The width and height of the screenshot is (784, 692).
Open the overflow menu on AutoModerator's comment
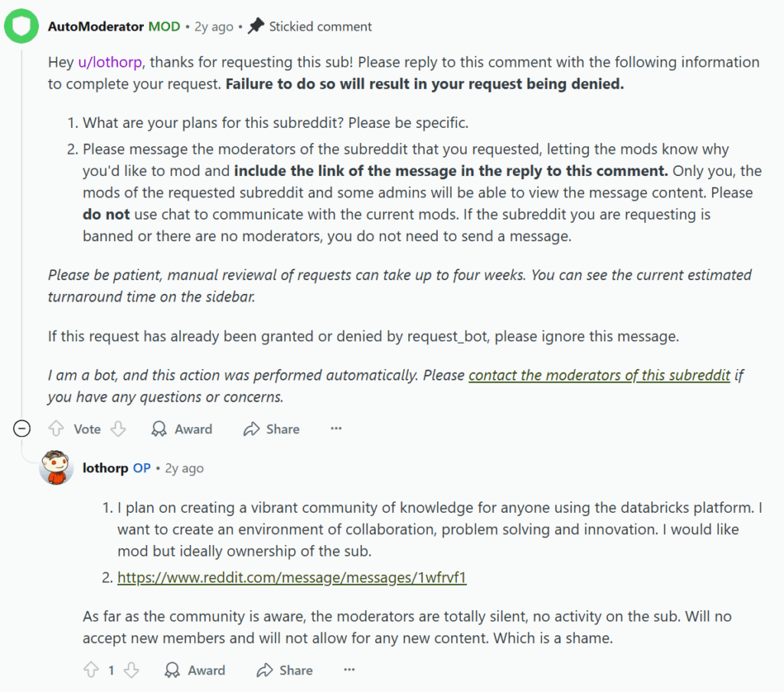point(335,429)
